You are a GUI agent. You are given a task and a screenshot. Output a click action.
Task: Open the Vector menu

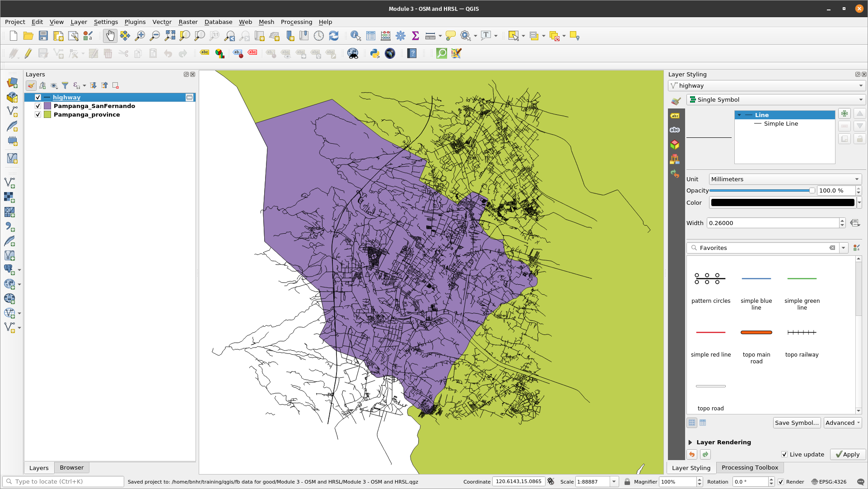click(162, 22)
